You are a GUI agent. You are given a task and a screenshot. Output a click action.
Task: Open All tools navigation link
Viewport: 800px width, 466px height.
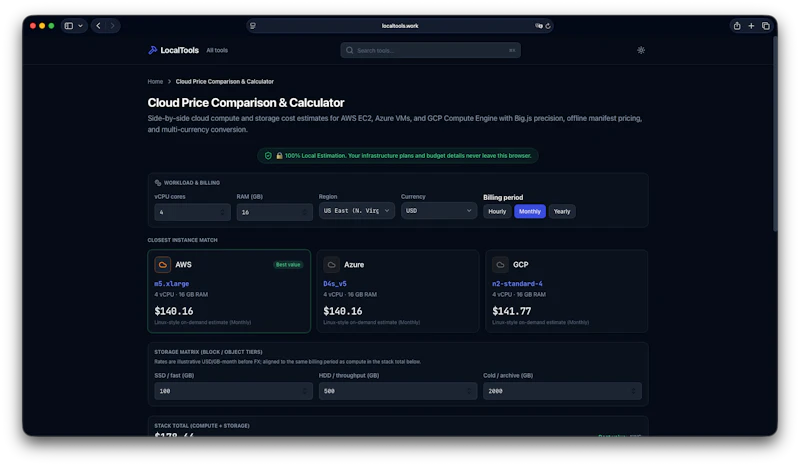(x=217, y=50)
